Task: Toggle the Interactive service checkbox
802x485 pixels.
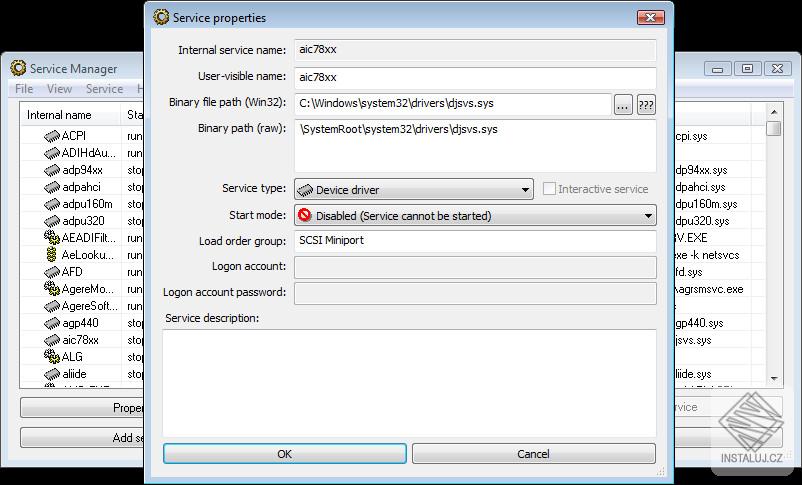Action: pyautogui.click(x=549, y=188)
